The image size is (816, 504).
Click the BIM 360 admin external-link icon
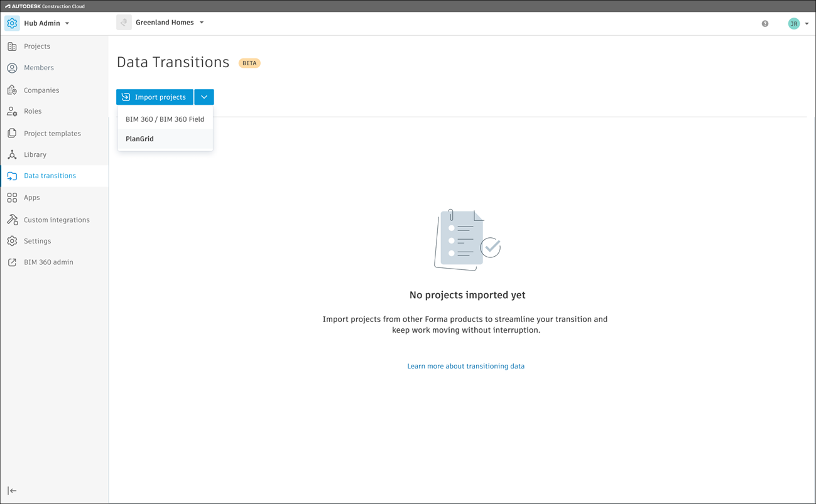click(12, 262)
